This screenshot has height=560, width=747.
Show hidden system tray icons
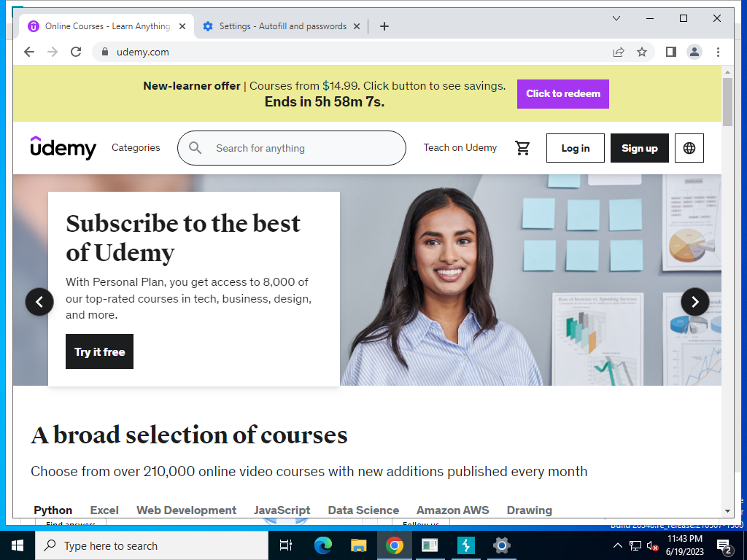tap(617, 545)
